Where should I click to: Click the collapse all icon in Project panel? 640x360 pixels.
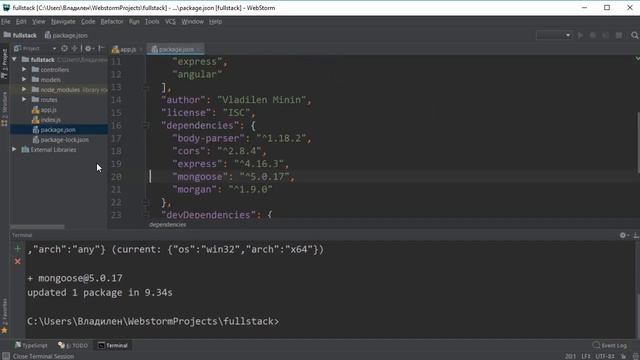[x=74, y=49]
